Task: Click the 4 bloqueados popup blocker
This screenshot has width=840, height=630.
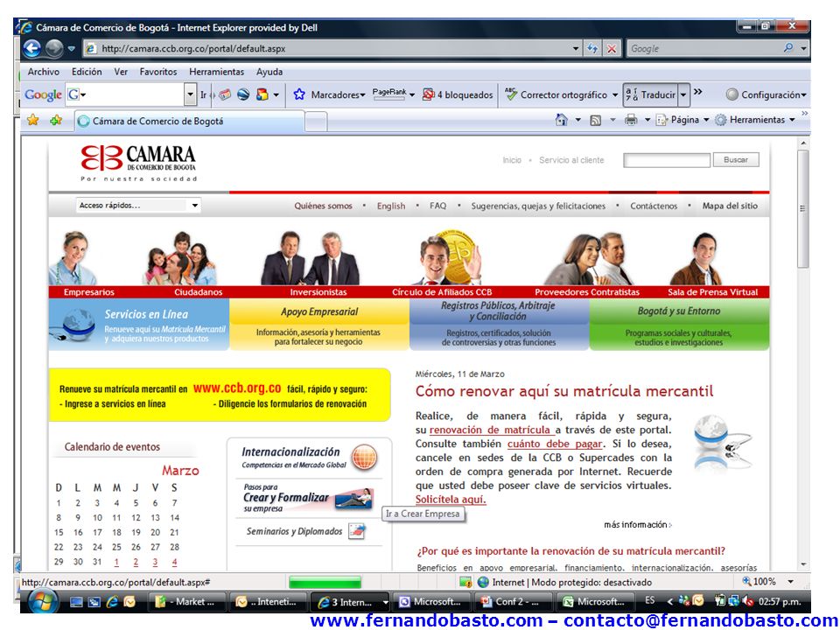Action: coord(458,94)
